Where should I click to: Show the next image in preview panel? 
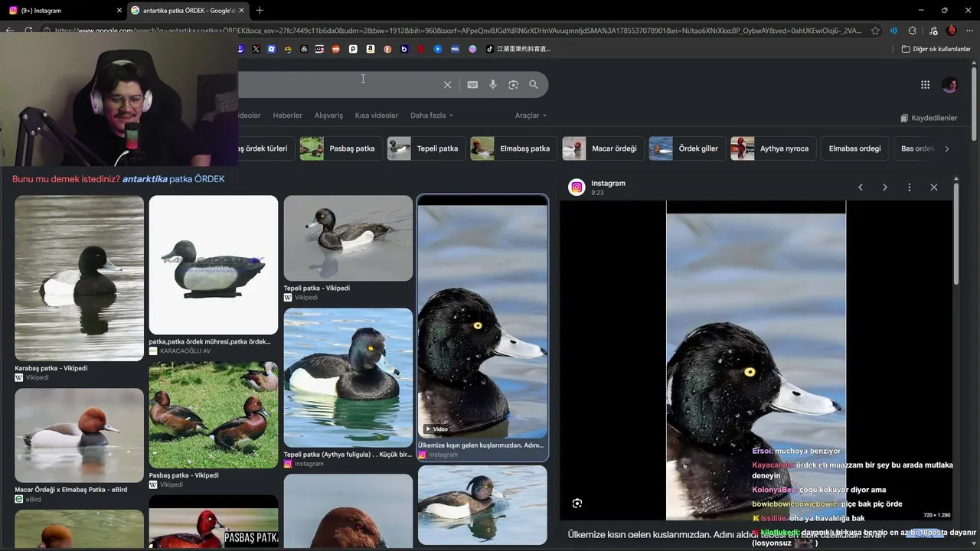click(885, 187)
